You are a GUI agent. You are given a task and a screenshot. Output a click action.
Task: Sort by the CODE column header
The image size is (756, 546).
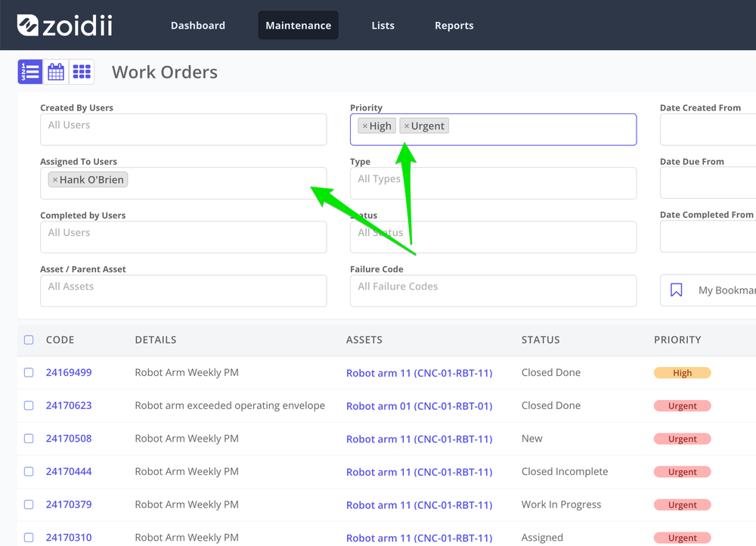60,340
